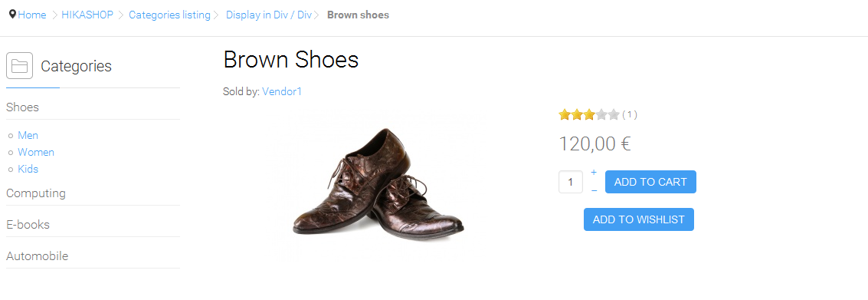Click the Categories folder icon
Image resolution: width=868 pixels, height=300 pixels.
tap(19, 66)
